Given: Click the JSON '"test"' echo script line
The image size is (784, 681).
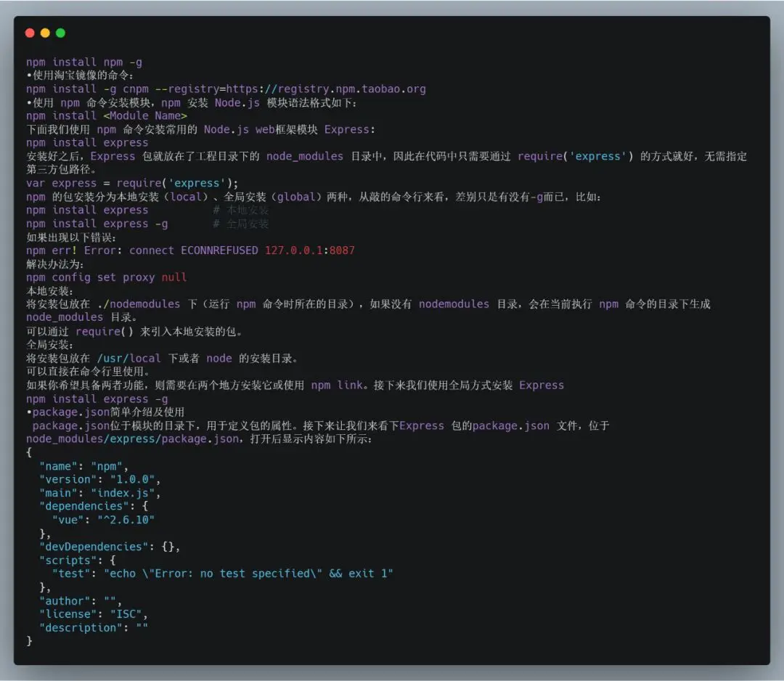Looking at the screenshot, I should click(223, 574).
